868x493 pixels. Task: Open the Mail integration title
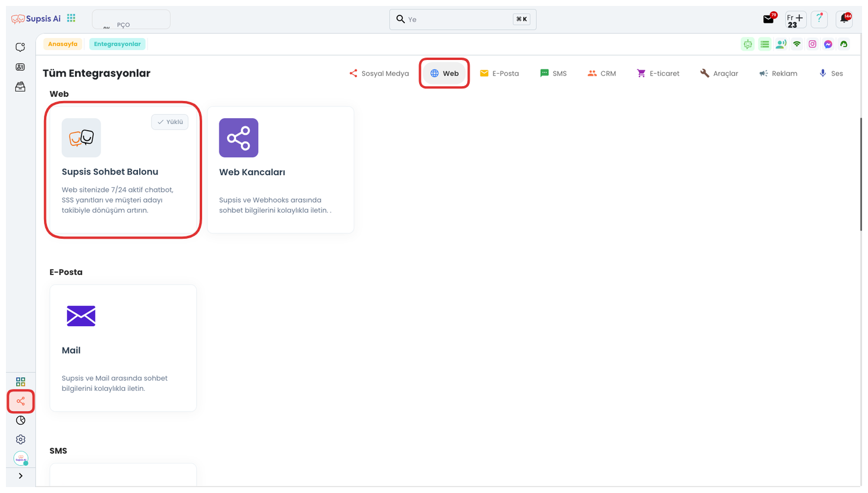[x=71, y=350]
